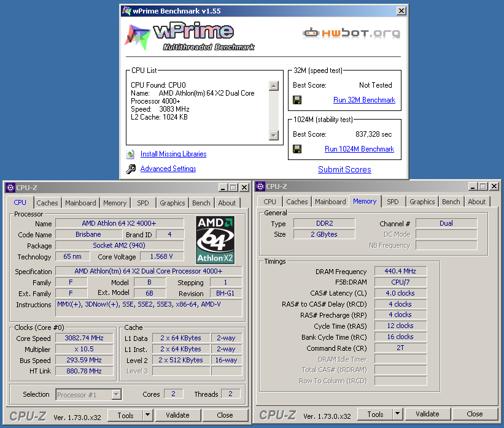Click Close button in right CPU-Z
Image resolution: width=504 pixels, height=428 pixels.
click(x=475, y=414)
